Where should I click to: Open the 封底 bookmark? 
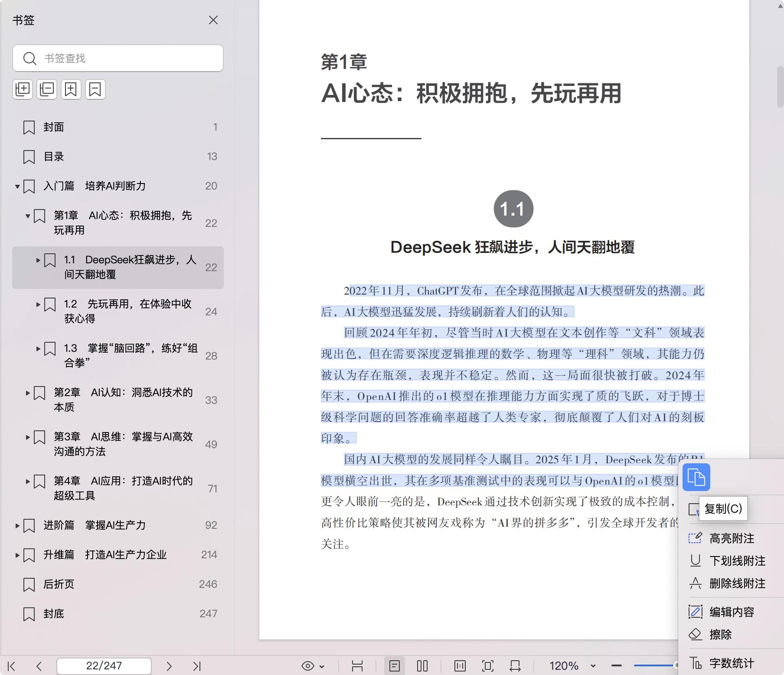118,614
